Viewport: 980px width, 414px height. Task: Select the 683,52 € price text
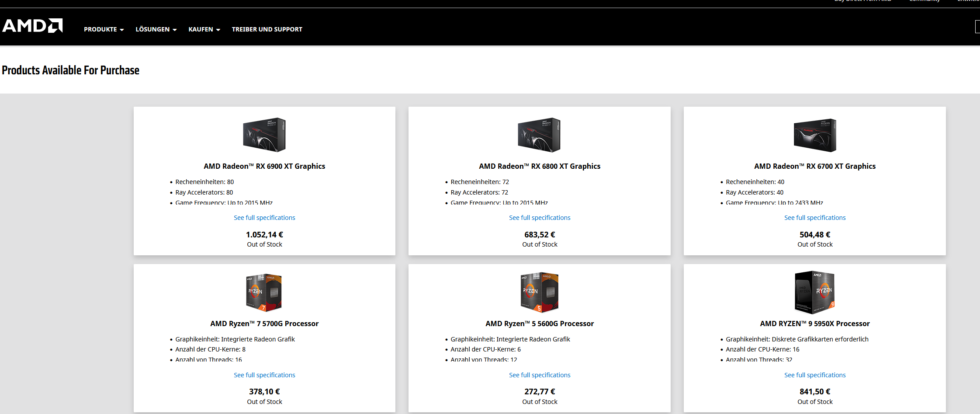coord(540,235)
